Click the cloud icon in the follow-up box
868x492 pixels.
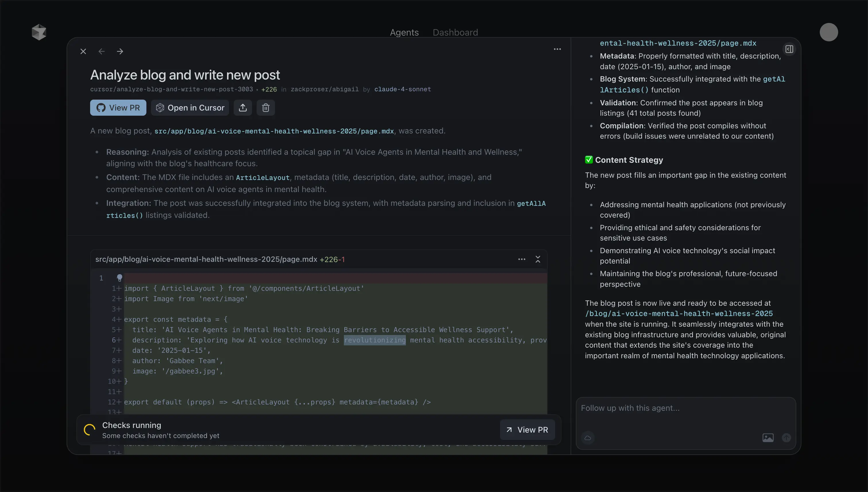click(588, 437)
